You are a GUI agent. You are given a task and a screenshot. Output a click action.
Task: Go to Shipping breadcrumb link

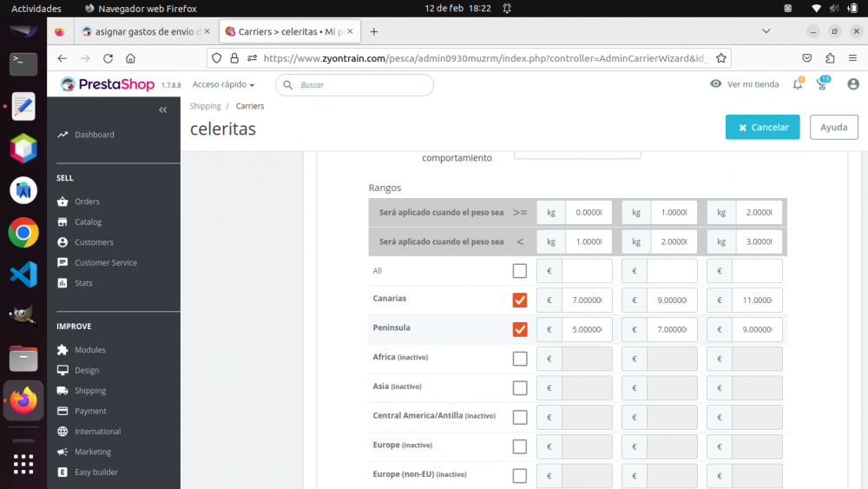point(206,106)
